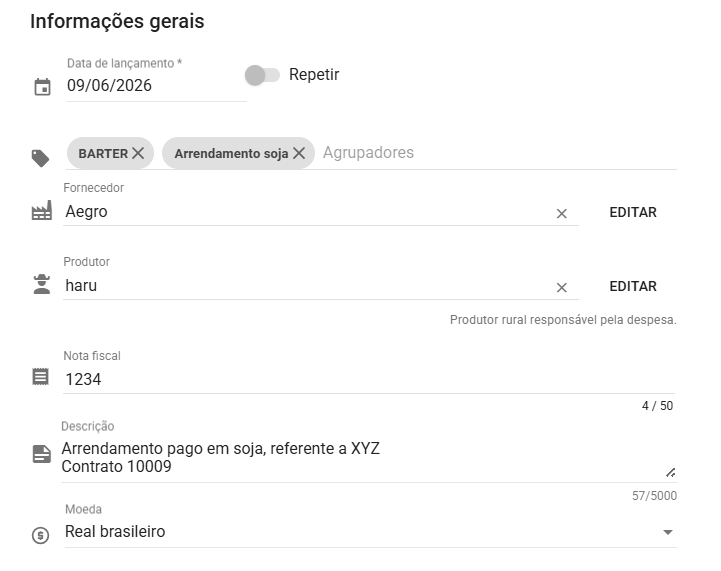The image size is (721, 571).
Task: Expand the Moeda currency dropdown arrow
Action: point(668,532)
